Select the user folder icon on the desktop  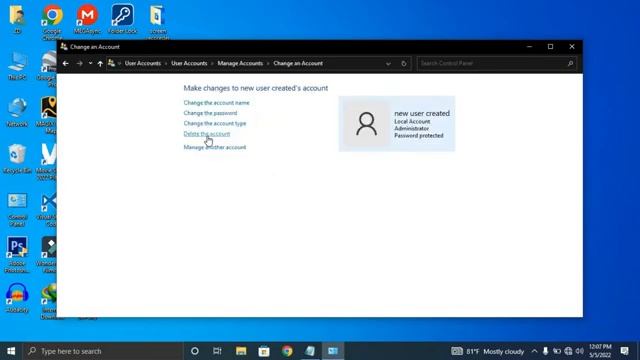17,19
